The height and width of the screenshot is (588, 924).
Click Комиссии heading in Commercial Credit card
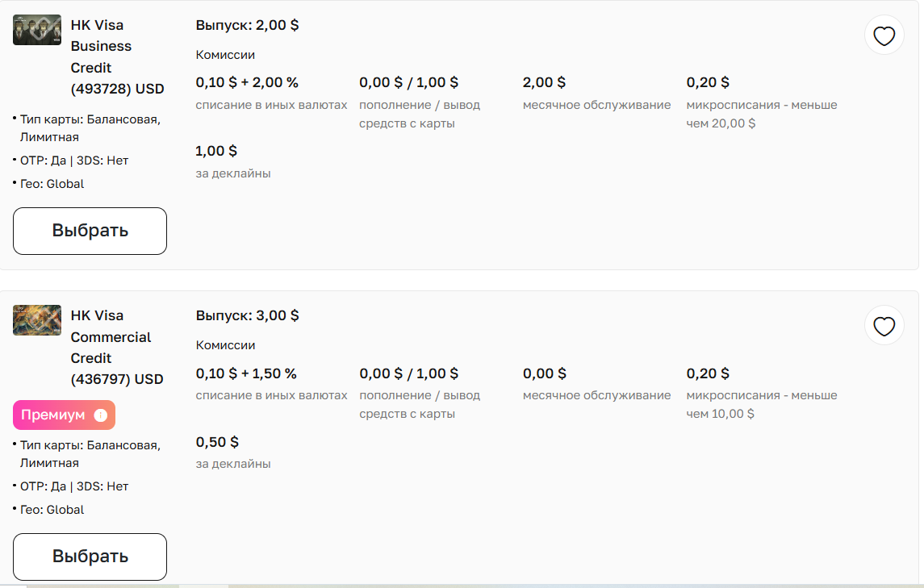[225, 345]
